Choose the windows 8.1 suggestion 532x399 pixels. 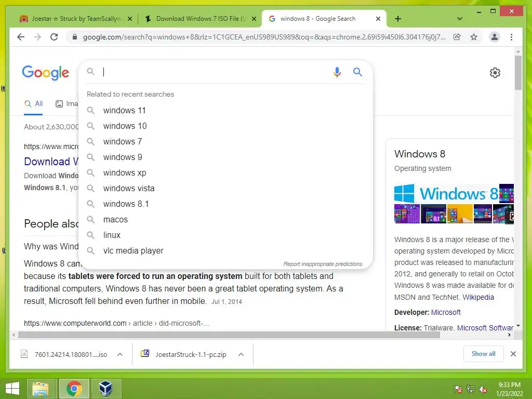[x=225, y=204]
